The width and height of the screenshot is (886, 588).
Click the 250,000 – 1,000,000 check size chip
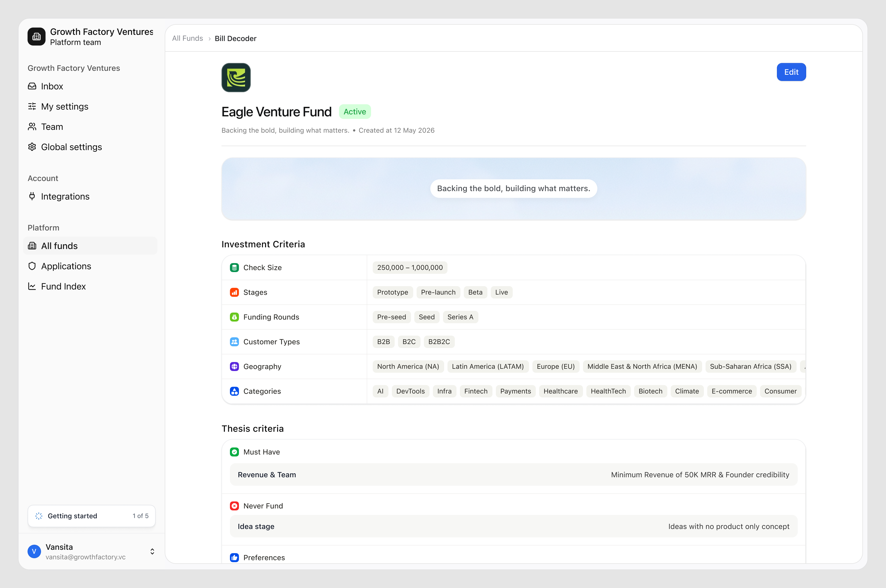tap(410, 268)
